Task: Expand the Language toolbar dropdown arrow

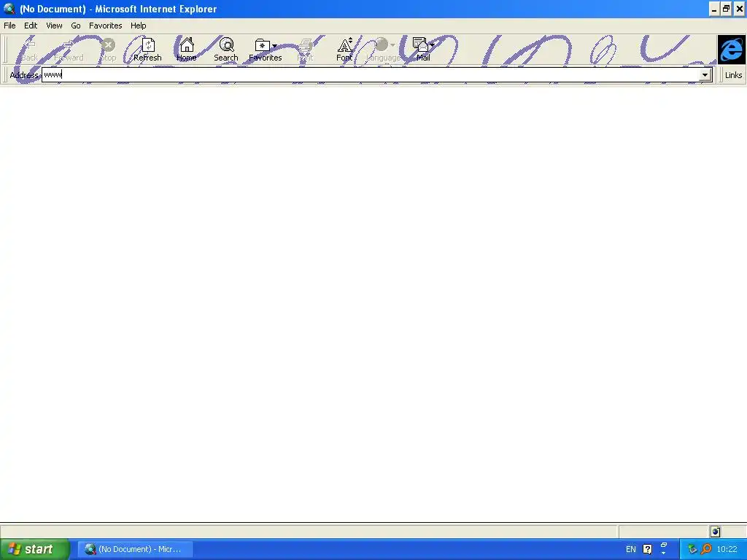Action: [x=392, y=45]
